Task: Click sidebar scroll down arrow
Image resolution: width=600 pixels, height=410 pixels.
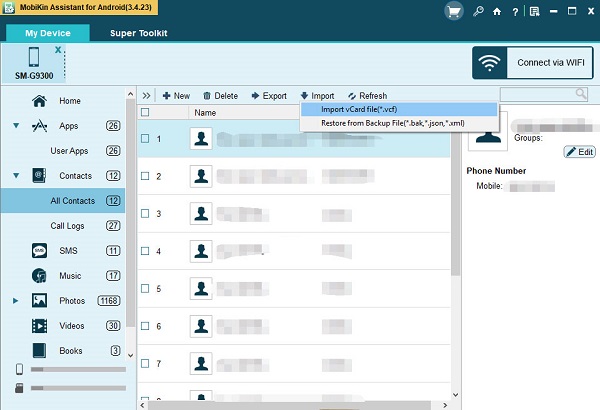Action: click(x=130, y=355)
